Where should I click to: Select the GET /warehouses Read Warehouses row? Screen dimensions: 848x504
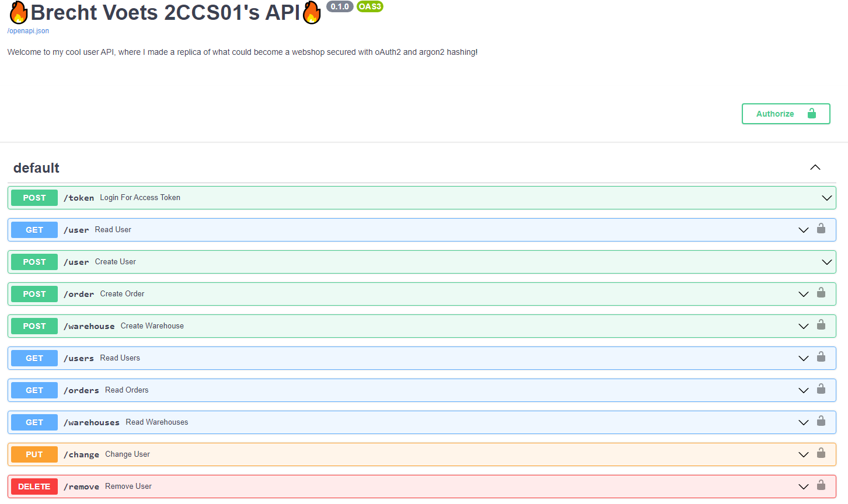tap(409, 422)
